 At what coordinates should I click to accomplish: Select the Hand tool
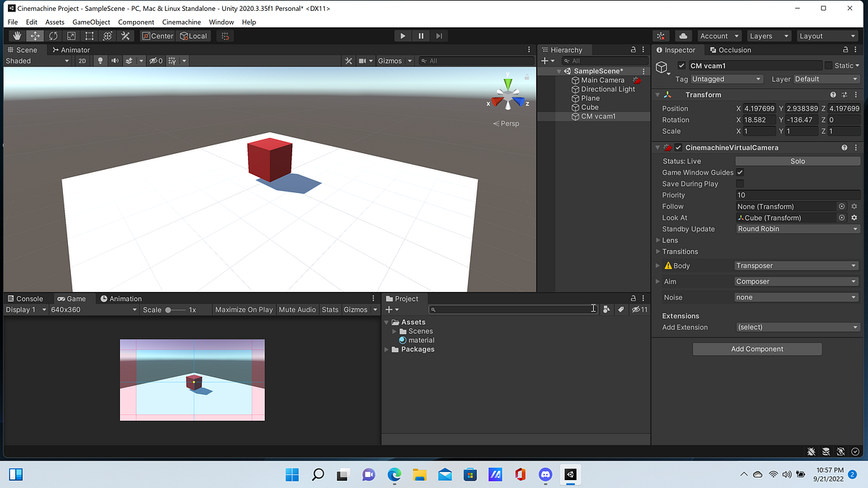(x=17, y=35)
